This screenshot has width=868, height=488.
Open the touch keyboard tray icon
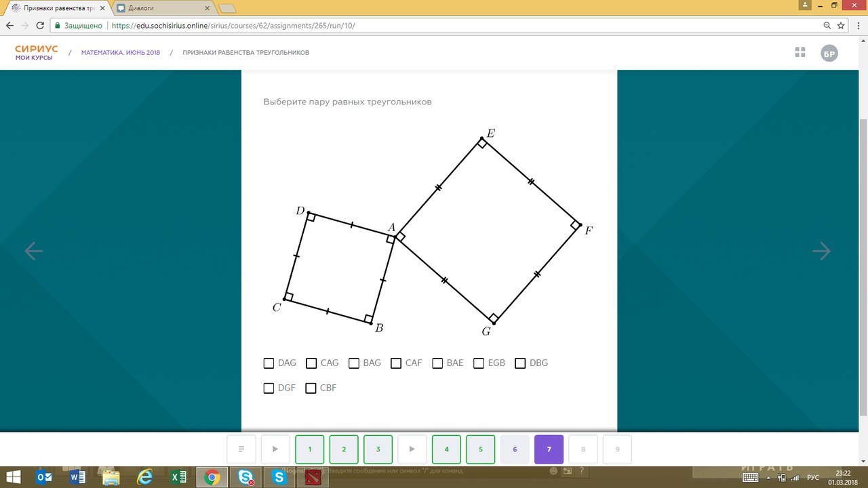(749, 478)
